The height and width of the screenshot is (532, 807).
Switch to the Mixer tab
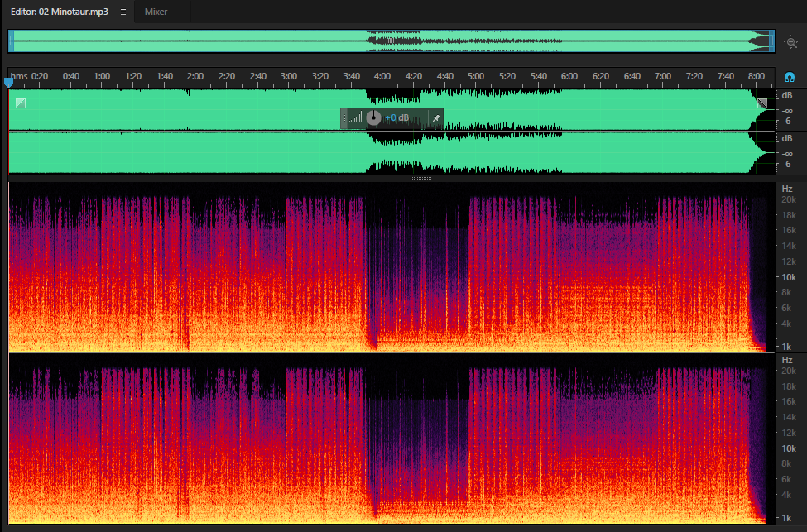(x=156, y=12)
